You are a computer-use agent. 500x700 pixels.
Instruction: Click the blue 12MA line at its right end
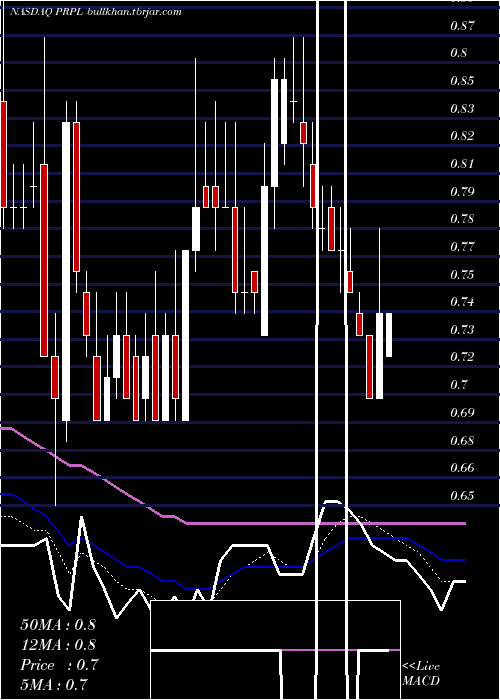(x=462, y=560)
